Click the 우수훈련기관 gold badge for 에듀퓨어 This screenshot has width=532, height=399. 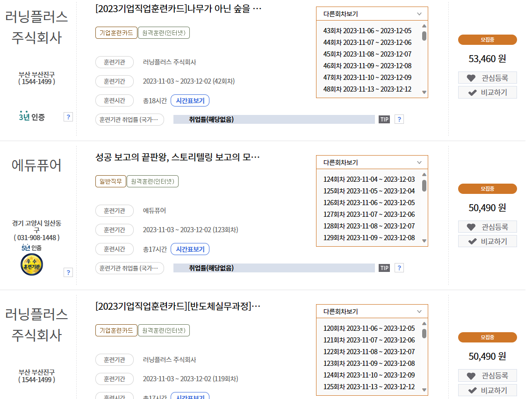[x=31, y=264]
